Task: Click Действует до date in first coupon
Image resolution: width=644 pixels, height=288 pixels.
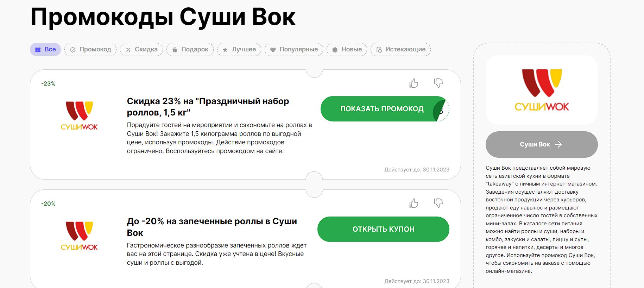Action: [417, 170]
